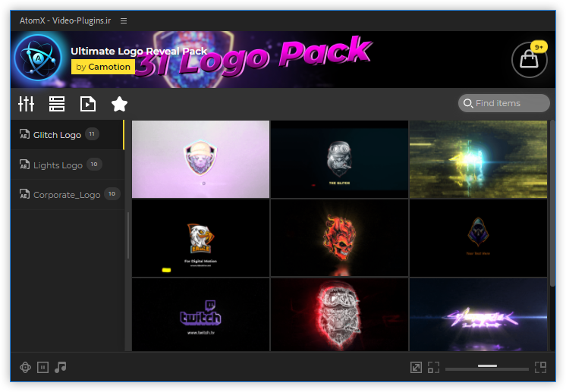Viewport: 566px width, 392px height.
Task: Click the AtomX atom logo
Action: pos(38,58)
